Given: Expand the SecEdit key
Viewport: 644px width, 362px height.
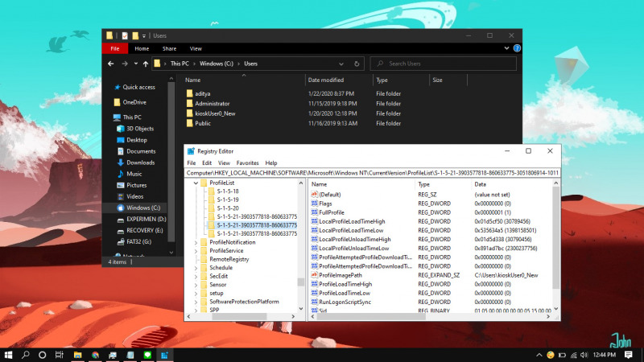Looking at the screenshot, I should point(196,276).
